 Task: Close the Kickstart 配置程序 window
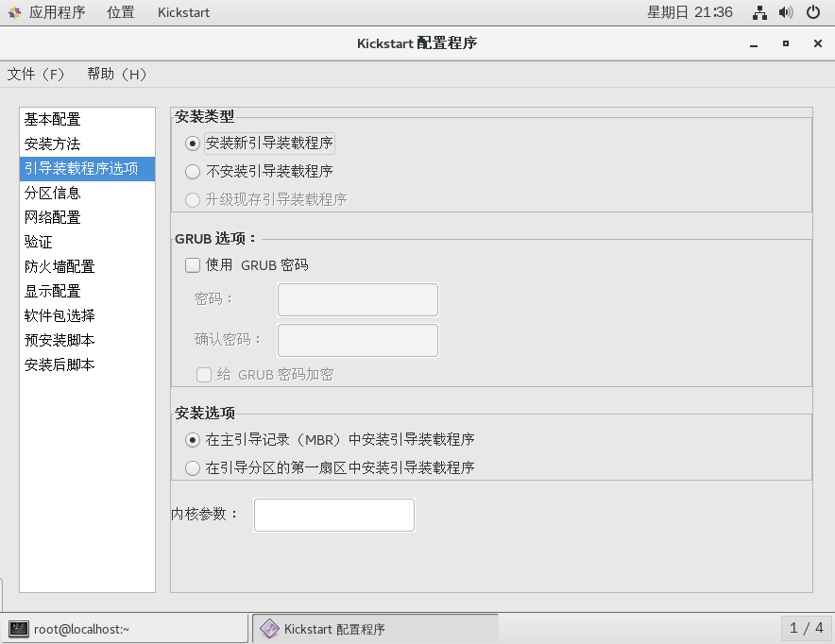pyautogui.click(x=818, y=43)
